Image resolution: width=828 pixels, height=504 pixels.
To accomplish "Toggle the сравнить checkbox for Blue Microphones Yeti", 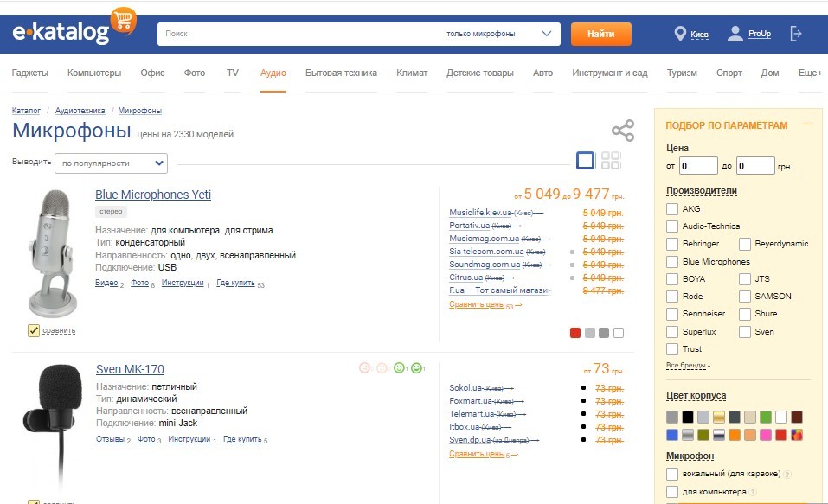I will point(33,330).
